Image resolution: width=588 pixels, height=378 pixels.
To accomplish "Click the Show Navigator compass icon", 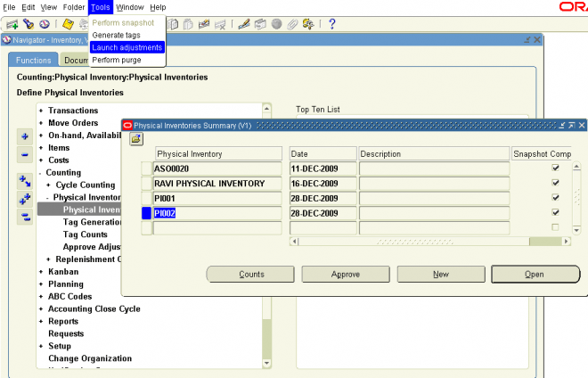I will click(45, 24).
